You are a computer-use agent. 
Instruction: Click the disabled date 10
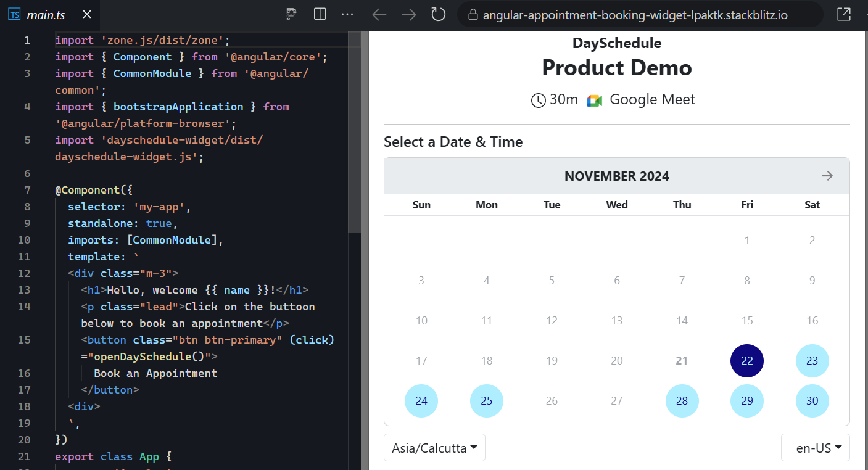(x=421, y=321)
